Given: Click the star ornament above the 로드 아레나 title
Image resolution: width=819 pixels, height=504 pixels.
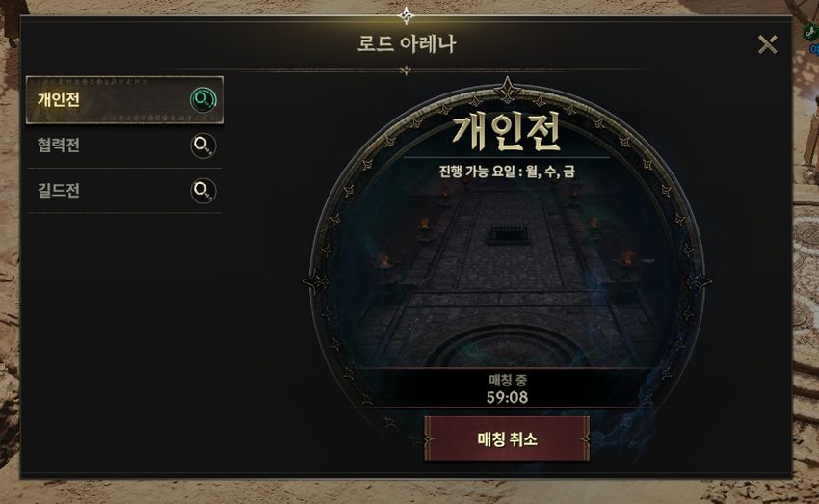Looking at the screenshot, I should coord(406,15).
